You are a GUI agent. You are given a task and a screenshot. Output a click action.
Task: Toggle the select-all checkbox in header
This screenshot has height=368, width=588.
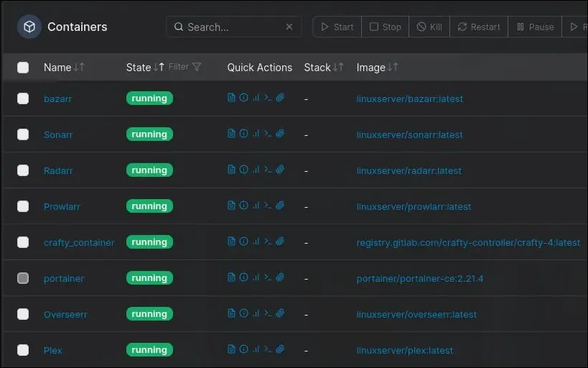(x=23, y=68)
